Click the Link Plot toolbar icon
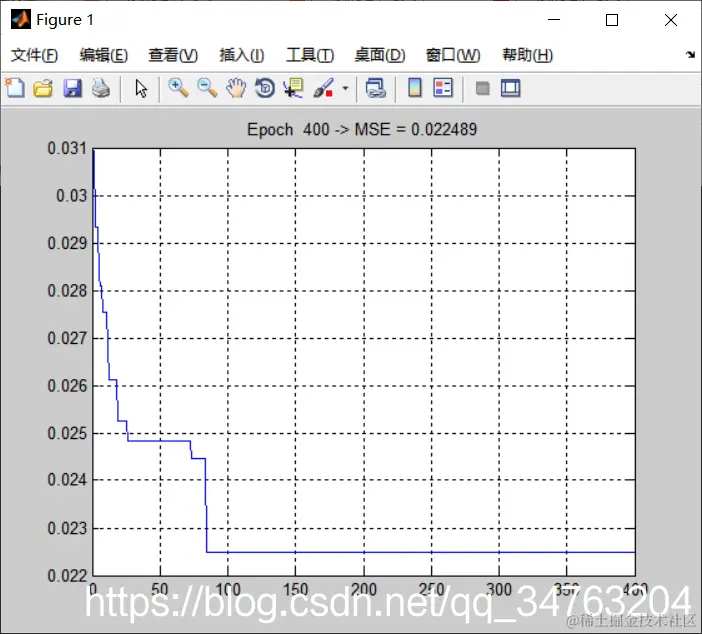The image size is (702, 634). pos(376,88)
